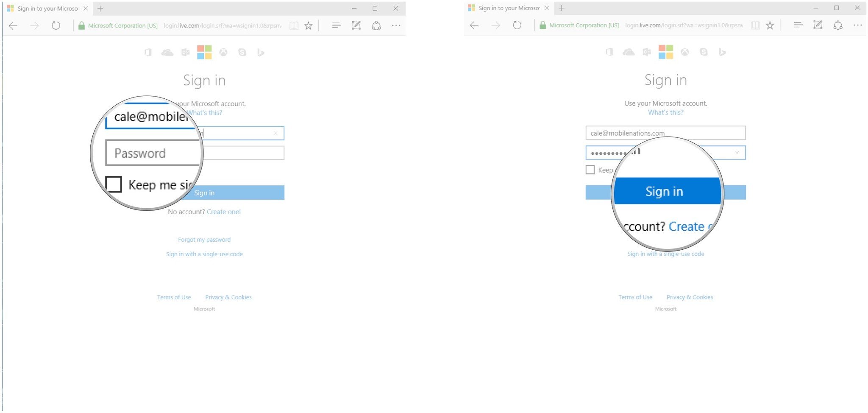Choose single-use code sign-in, right window
Image resolution: width=868 pixels, height=413 pixels.
click(666, 254)
